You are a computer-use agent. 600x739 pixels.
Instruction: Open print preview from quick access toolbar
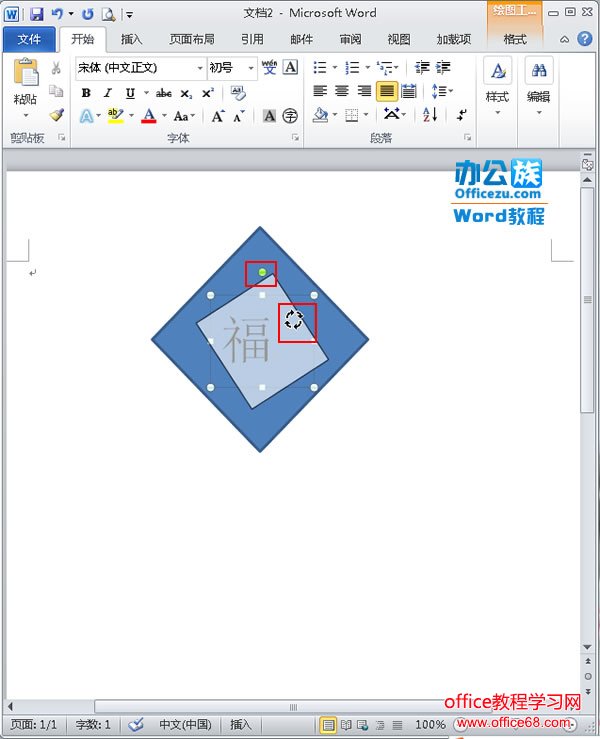pyautogui.click(x=108, y=14)
